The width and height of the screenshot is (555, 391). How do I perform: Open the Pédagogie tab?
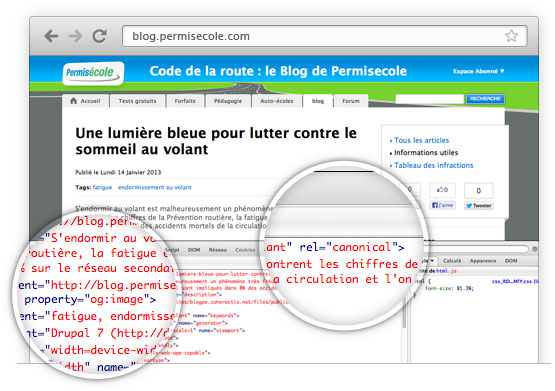228,101
